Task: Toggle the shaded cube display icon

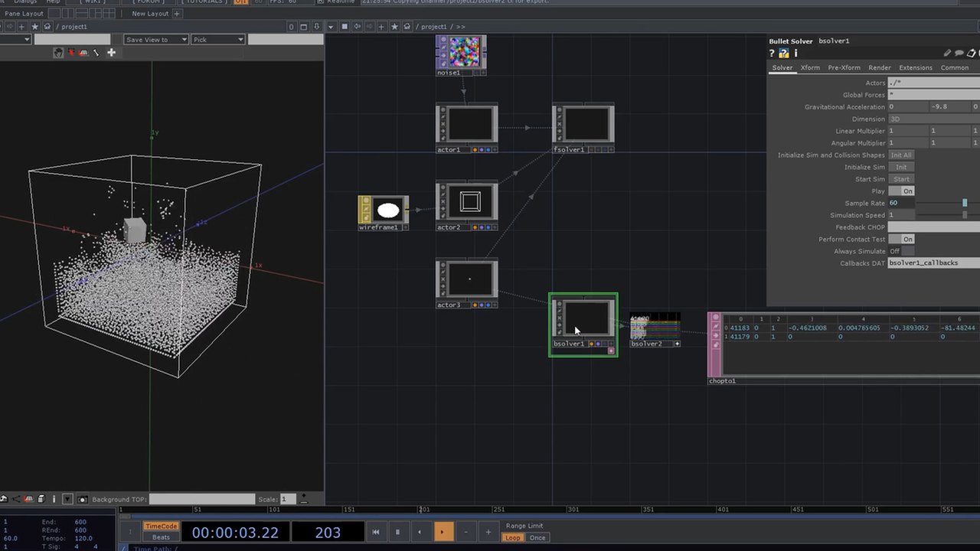Action: point(41,499)
